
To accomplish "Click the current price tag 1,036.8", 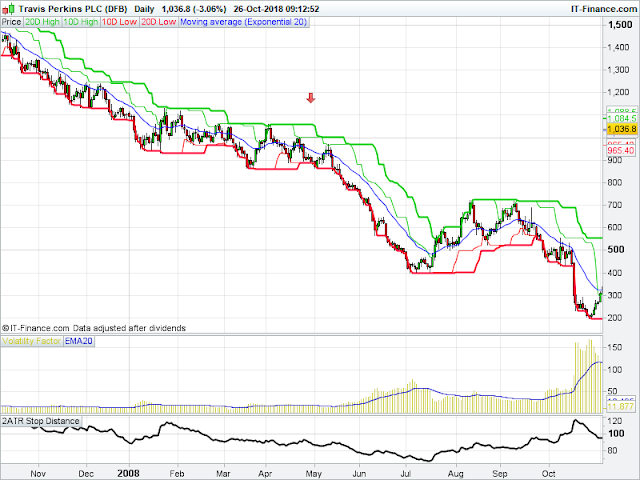I will click(621, 129).
